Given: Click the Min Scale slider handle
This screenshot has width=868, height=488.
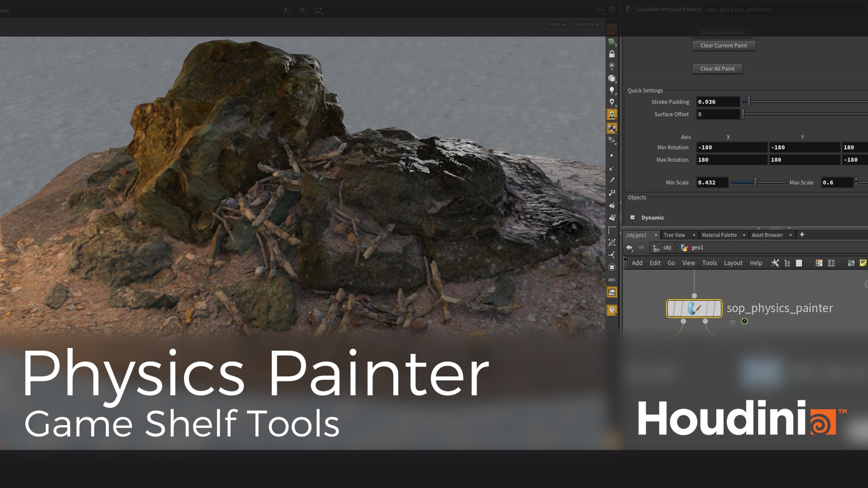Looking at the screenshot, I should [755, 182].
